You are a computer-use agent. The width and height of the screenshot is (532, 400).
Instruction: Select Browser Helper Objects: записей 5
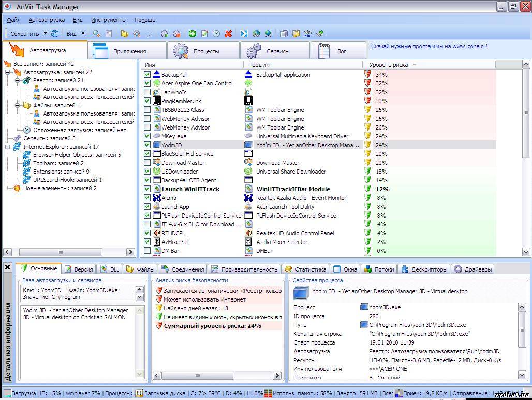(x=77, y=155)
